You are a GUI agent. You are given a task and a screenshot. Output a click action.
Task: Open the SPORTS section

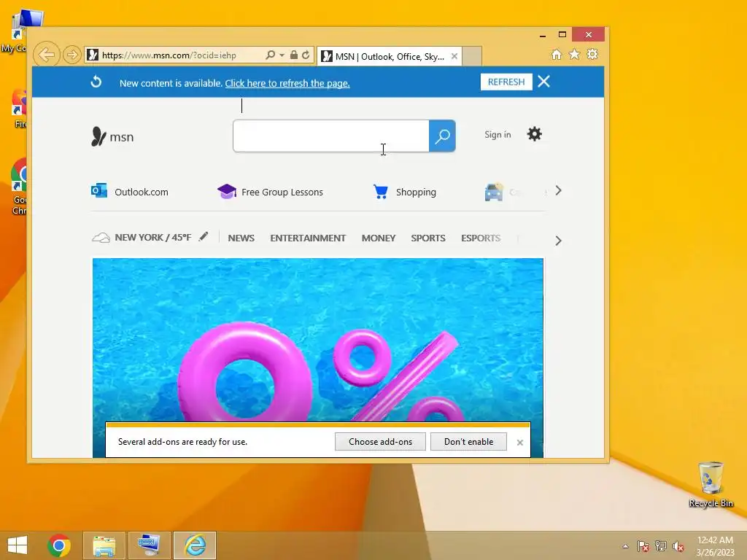click(427, 238)
